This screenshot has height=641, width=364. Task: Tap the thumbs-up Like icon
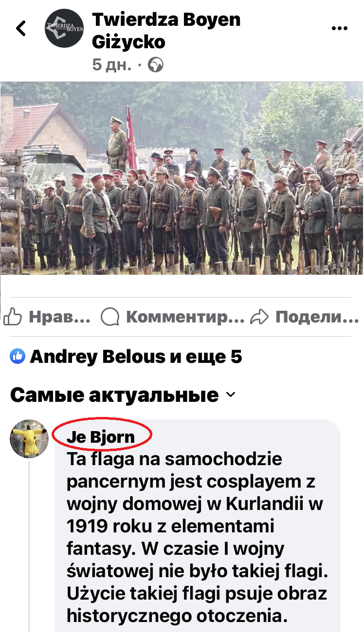[x=13, y=318]
